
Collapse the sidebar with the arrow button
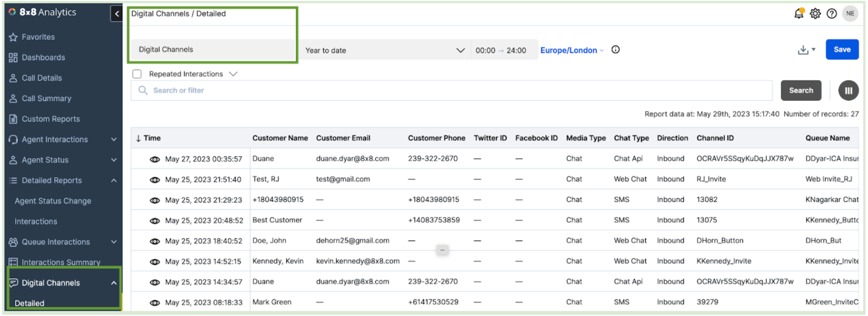point(116,14)
